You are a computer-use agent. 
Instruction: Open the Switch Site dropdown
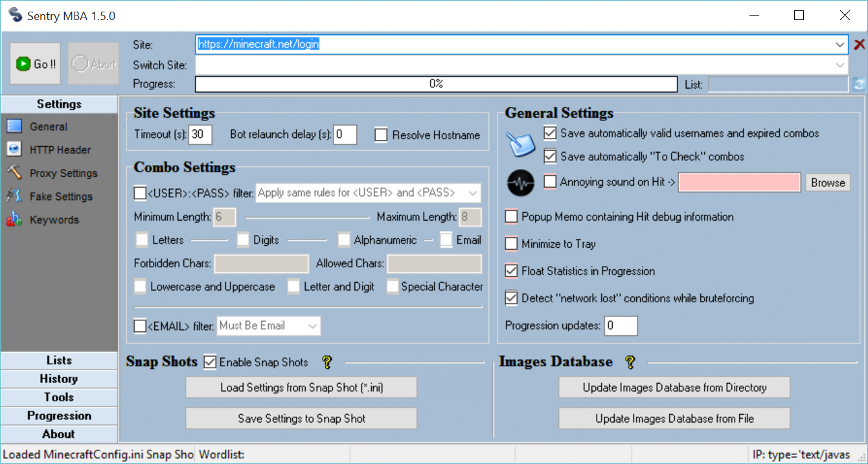(x=841, y=65)
